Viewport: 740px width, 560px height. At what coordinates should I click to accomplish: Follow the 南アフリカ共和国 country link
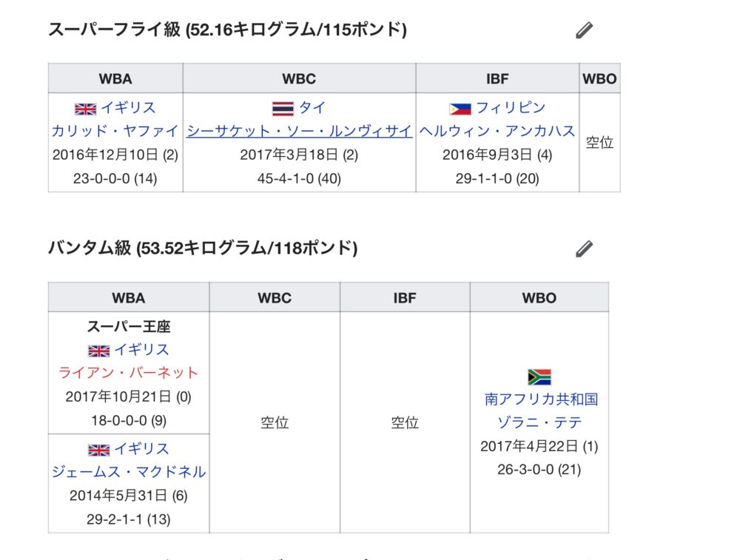(541, 399)
